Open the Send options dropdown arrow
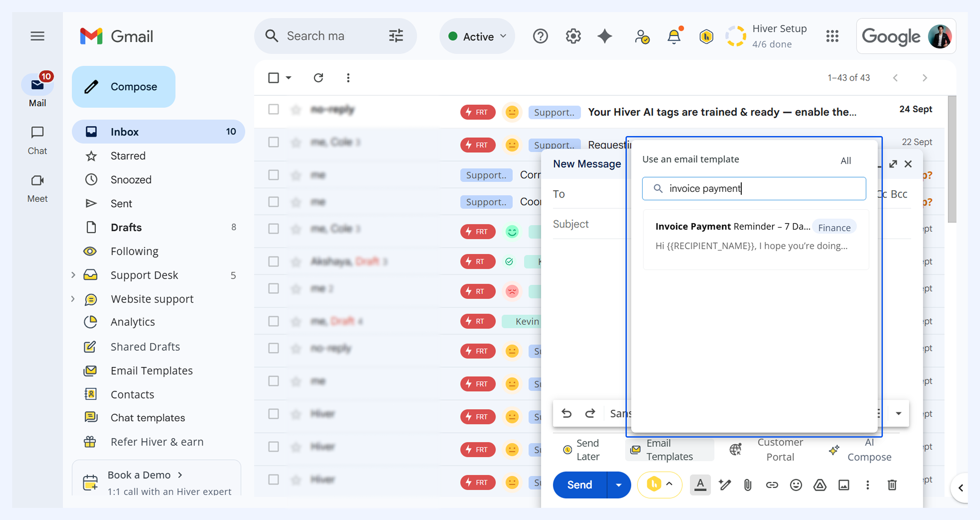The width and height of the screenshot is (980, 520). pyautogui.click(x=619, y=485)
